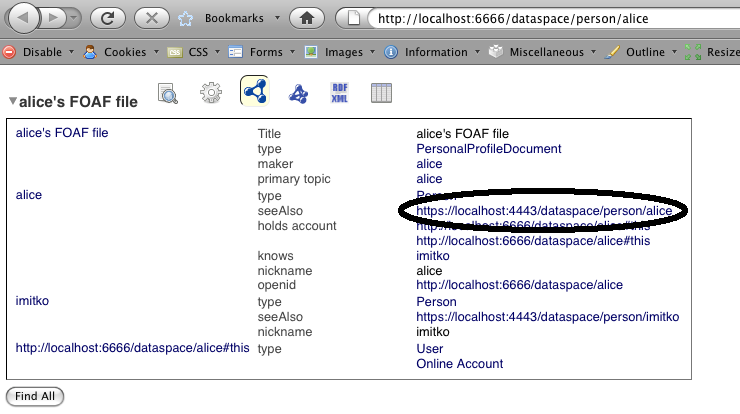Collapse the alice's FOAF file section
This screenshot has width=740, height=414.
click(12, 101)
